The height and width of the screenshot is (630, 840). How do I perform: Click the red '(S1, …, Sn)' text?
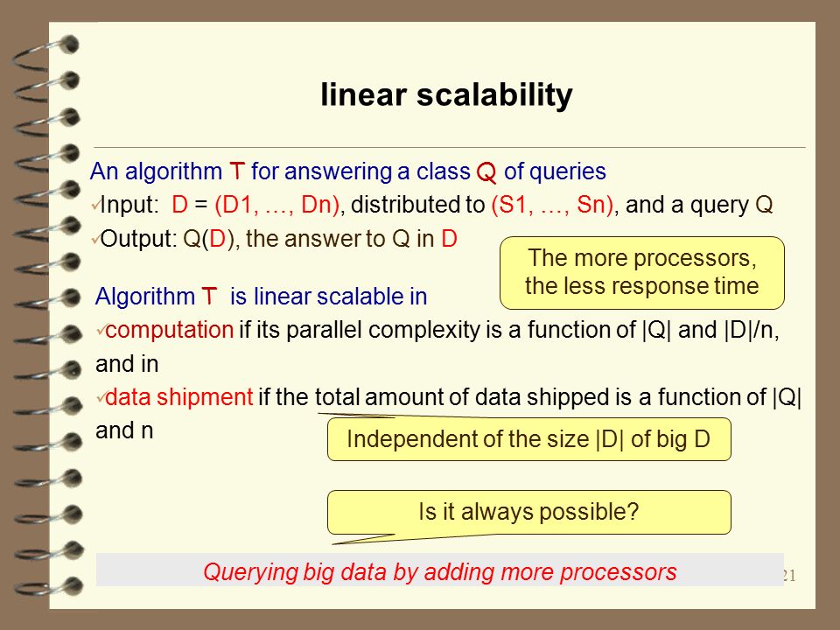pos(552,205)
